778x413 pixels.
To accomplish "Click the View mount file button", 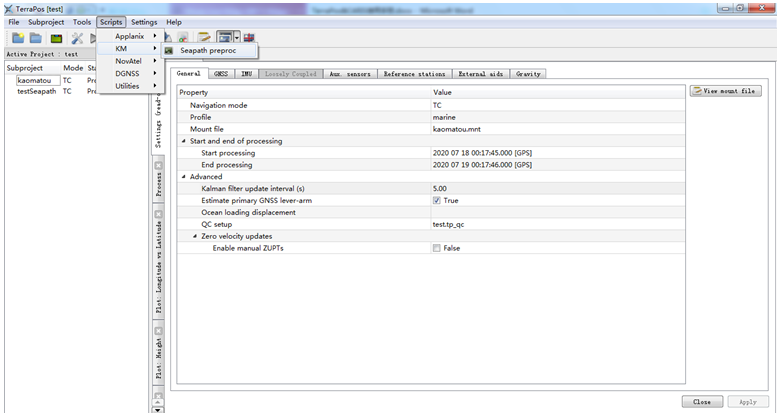I will (726, 91).
